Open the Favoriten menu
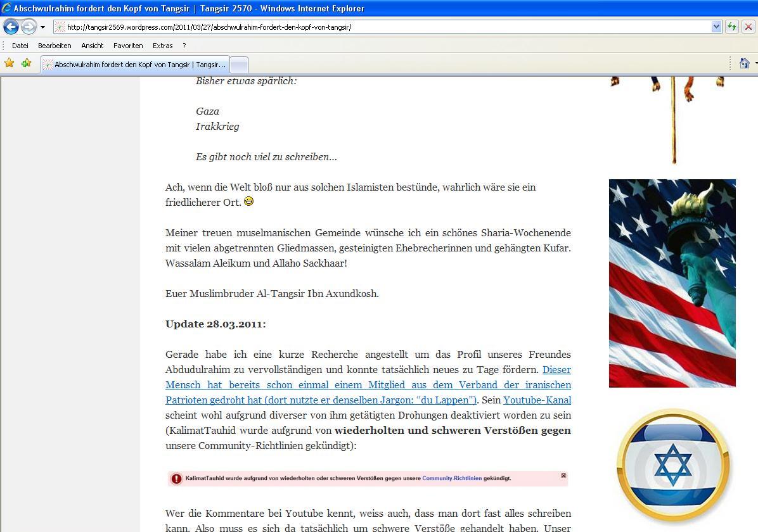 pos(128,46)
